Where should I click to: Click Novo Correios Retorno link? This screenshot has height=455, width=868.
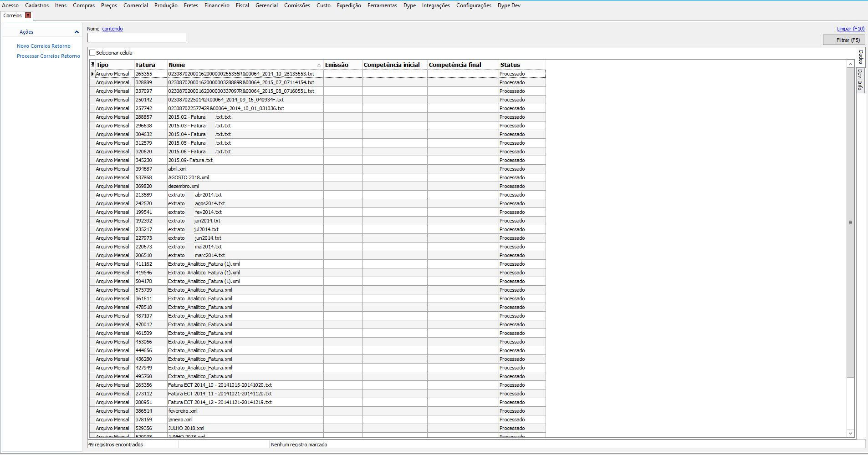pyautogui.click(x=44, y=46)
